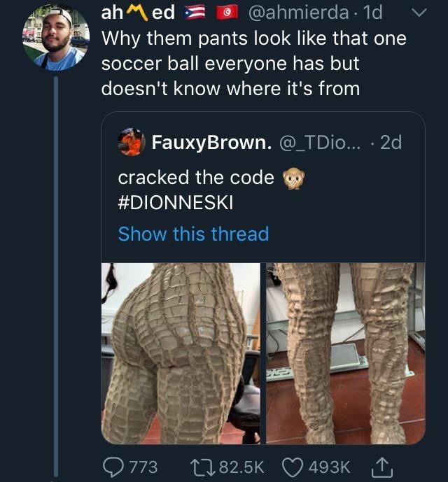Click the 82.5K retweet count
448x482 pixels.
click(241, 466)
